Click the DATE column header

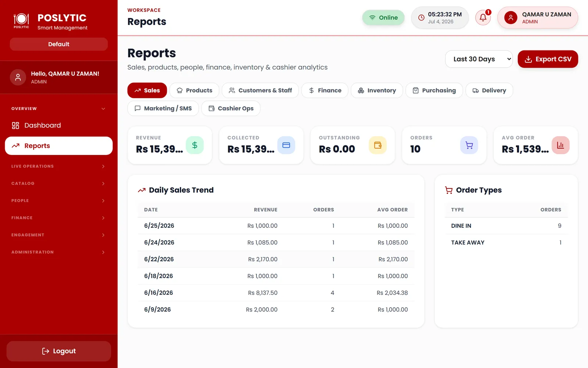(x=151, y=210)
